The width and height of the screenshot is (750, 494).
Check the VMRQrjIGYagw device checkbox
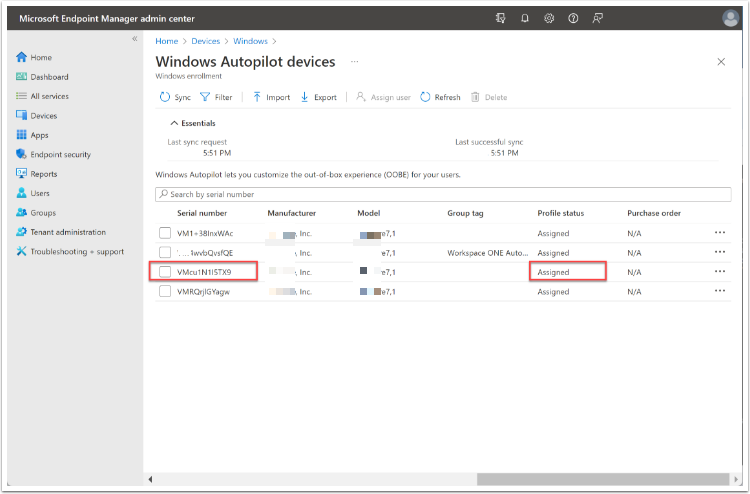pyautogui.click(x=165, y=292)
